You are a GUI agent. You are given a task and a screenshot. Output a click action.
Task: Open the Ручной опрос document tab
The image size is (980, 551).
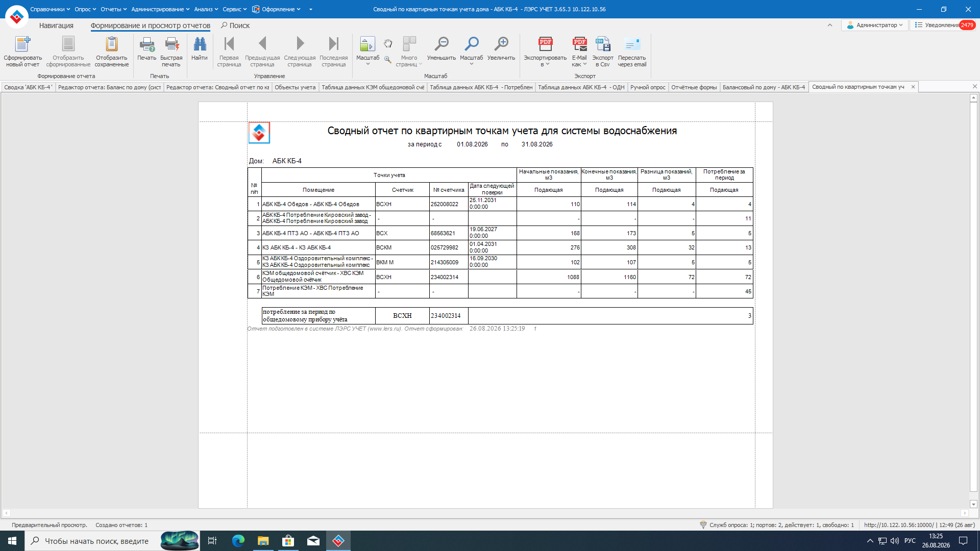[x=648, y=87]
